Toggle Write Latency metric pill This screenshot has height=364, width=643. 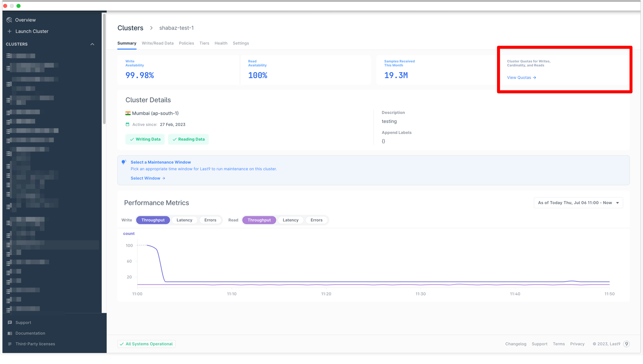click(184, 220)
